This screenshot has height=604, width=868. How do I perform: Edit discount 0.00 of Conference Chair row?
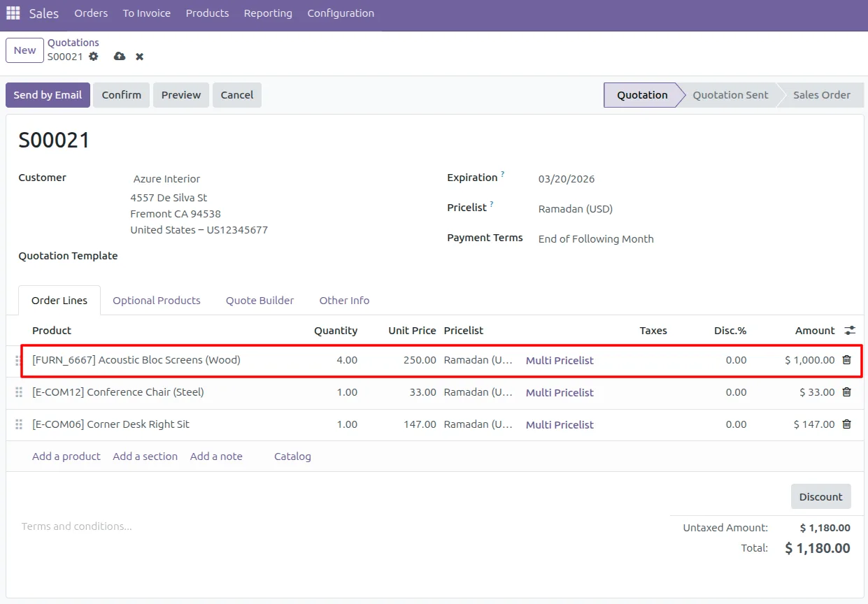tap(736, 393)
